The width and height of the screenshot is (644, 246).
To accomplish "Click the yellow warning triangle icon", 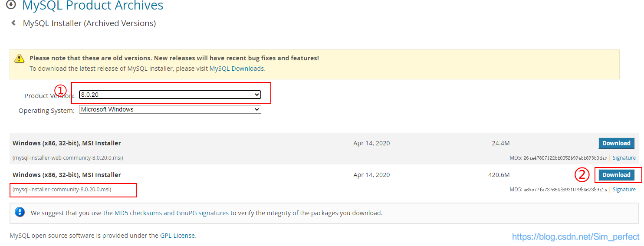I will click(x=19, y=58).
